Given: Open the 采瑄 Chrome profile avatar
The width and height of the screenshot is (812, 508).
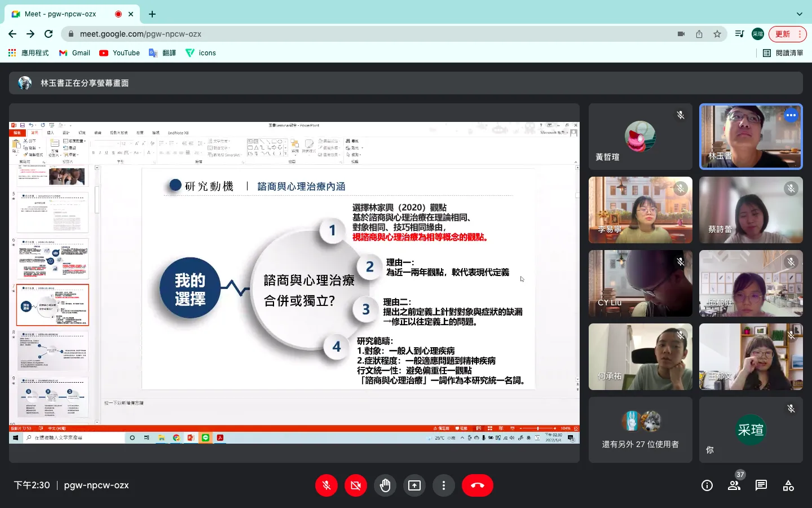Looking at the screenshot, I should 758,34.
